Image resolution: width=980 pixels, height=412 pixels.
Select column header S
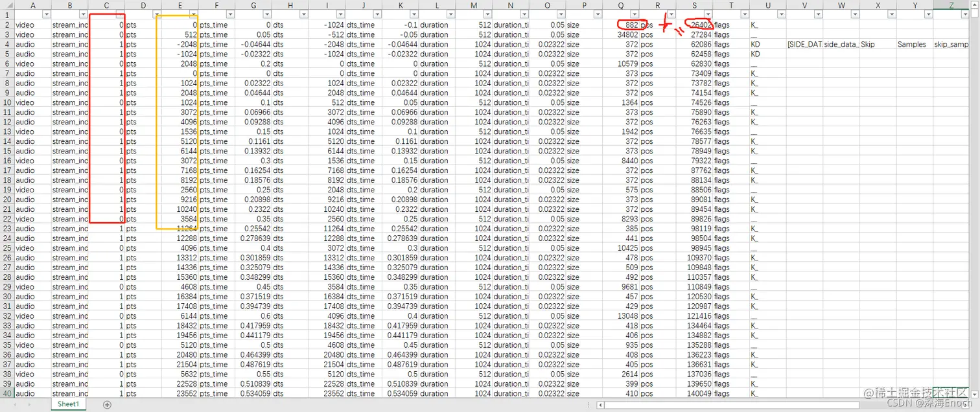point(695,5)
